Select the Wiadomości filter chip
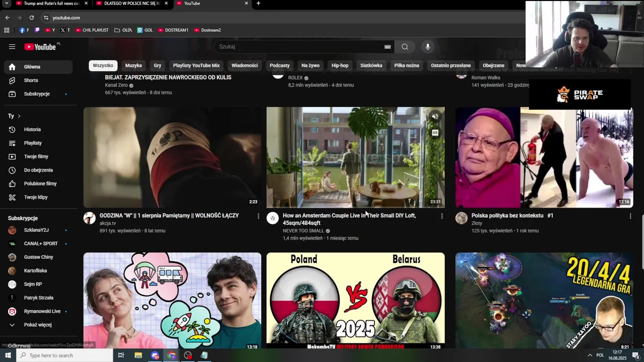 click(245, 65)
